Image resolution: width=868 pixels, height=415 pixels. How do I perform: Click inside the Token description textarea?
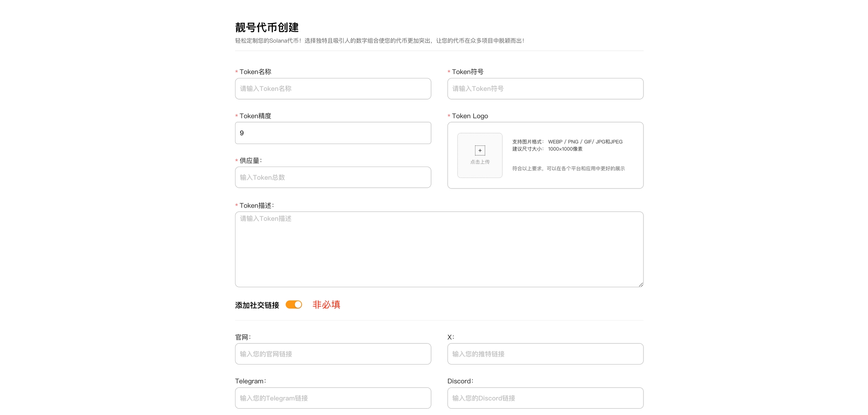point(439,249)
